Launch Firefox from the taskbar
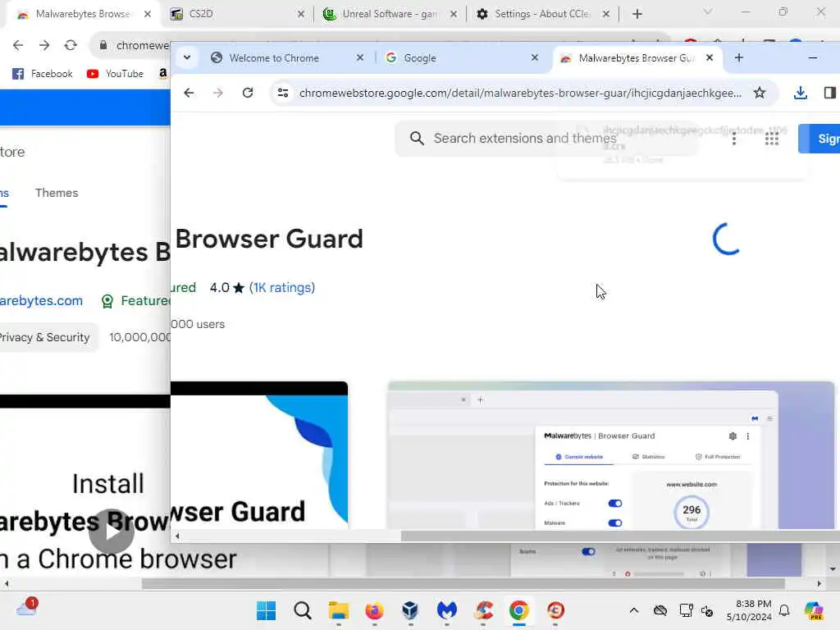840x630 pixels. [374, 610]
